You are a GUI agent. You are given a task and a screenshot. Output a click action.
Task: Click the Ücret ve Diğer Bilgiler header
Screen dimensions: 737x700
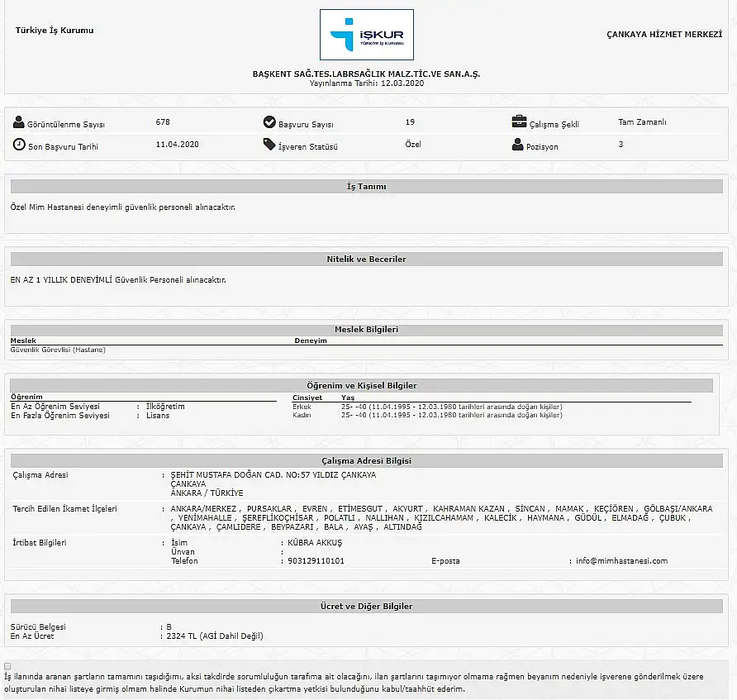click(x=367, y=606)
